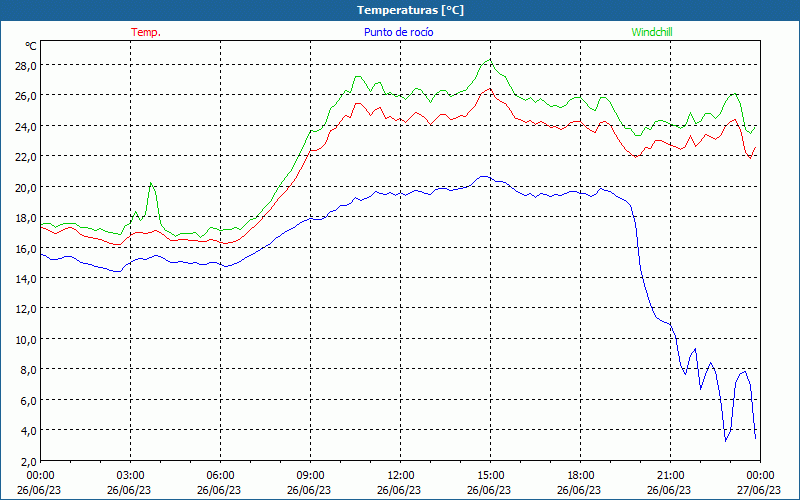Viewport: 800px width, 500px height.
Task: Click the 12,0 y-axis label
Action: tap(26, 309)
